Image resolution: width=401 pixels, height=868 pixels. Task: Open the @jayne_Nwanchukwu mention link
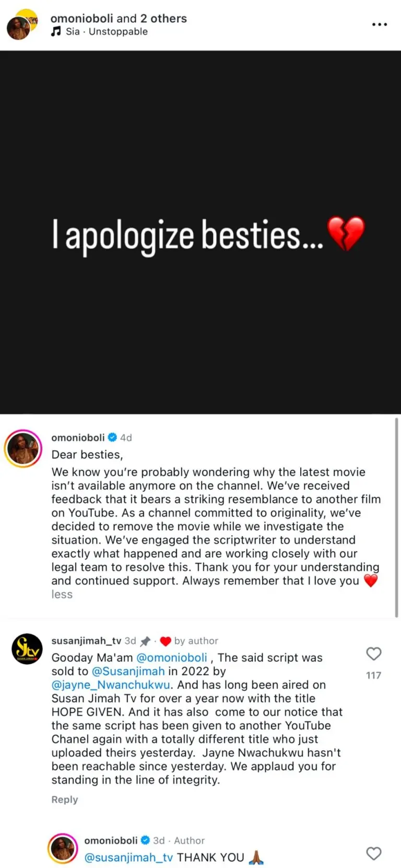111,685
